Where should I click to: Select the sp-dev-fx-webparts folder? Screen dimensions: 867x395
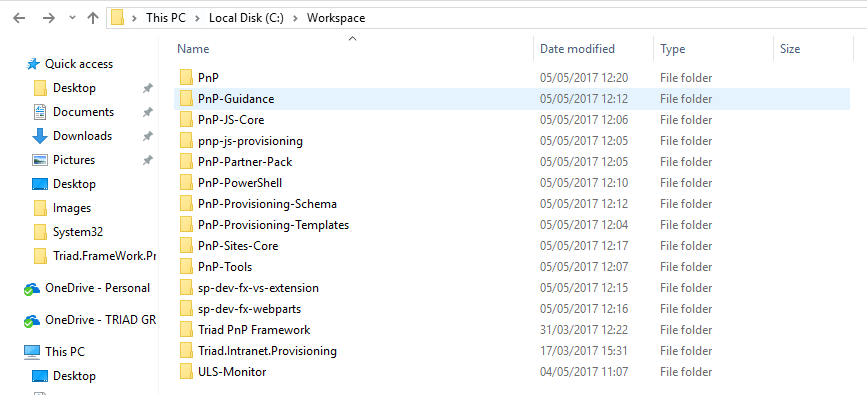click(x=249, y=309)
